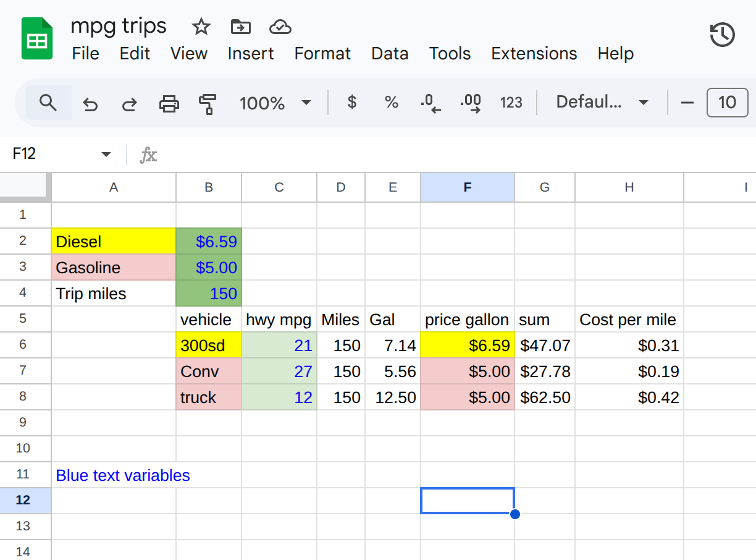Apply percent format button
The width and height of the screenshot is (756, 560).
tap(391, 103)
